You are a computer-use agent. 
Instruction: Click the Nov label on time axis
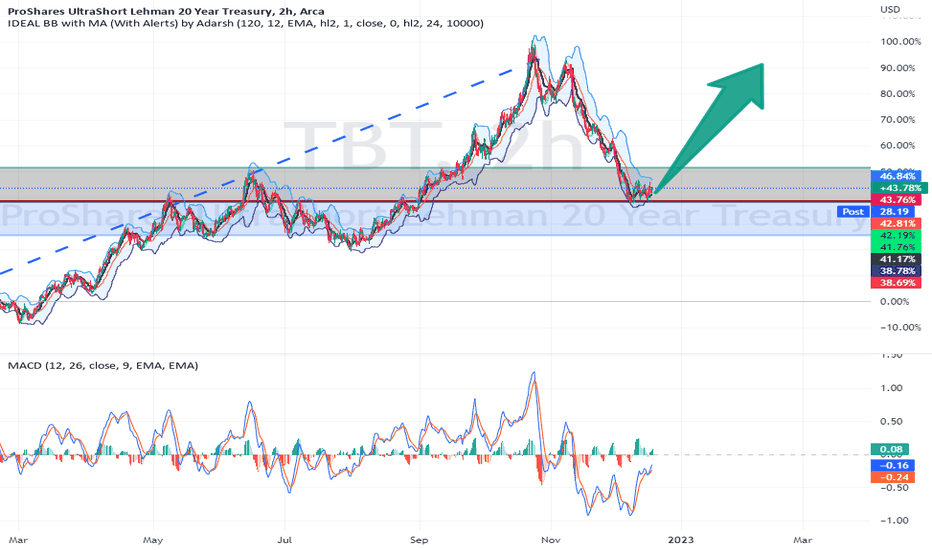[550, 540]
